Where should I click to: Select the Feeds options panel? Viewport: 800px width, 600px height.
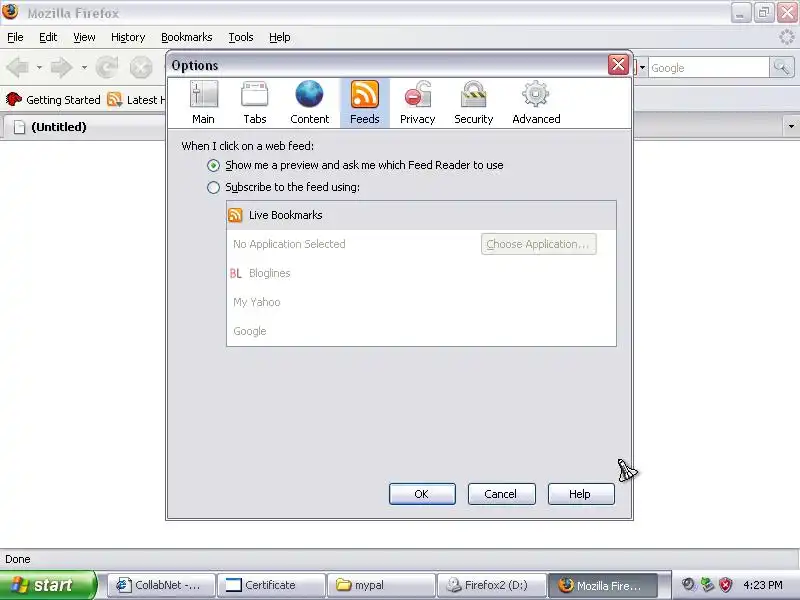coord(364,103)
